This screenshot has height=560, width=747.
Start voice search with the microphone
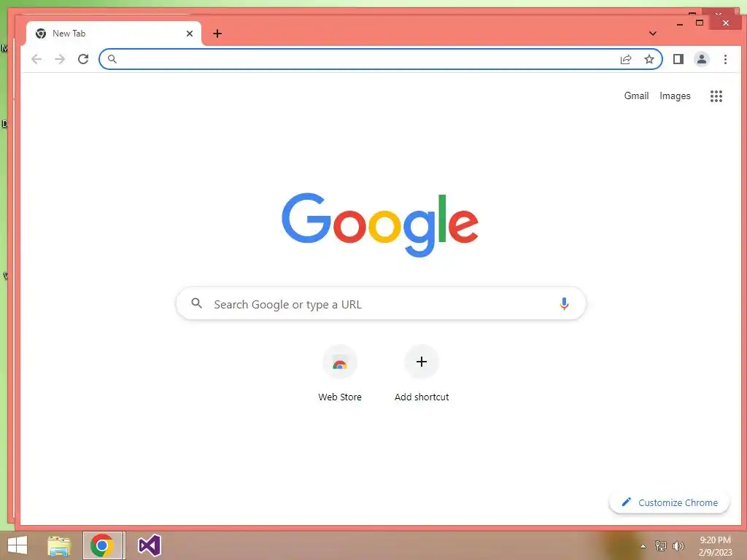pos(564,304)
